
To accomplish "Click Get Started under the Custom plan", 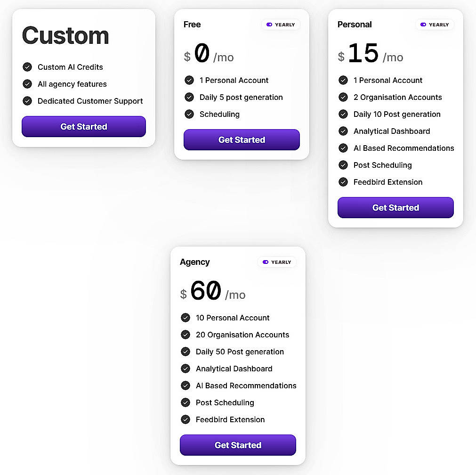I will click(83, 126).
